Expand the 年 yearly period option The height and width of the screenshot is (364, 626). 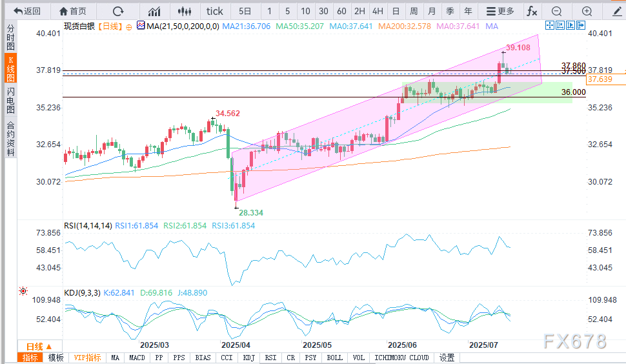(x=467, y=11)
